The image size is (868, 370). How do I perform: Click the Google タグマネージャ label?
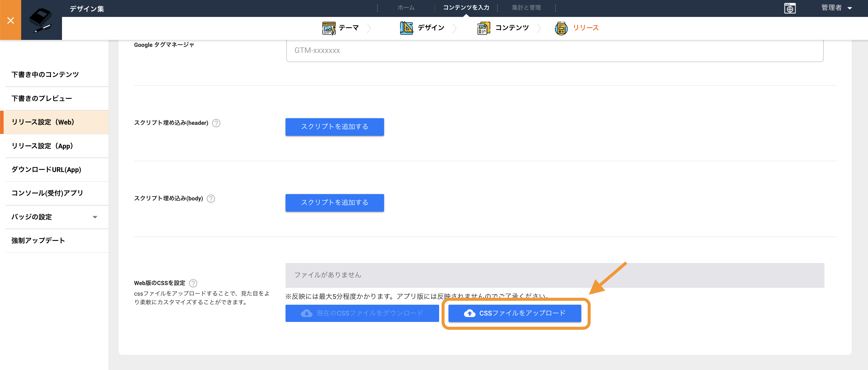coord(164,45)
